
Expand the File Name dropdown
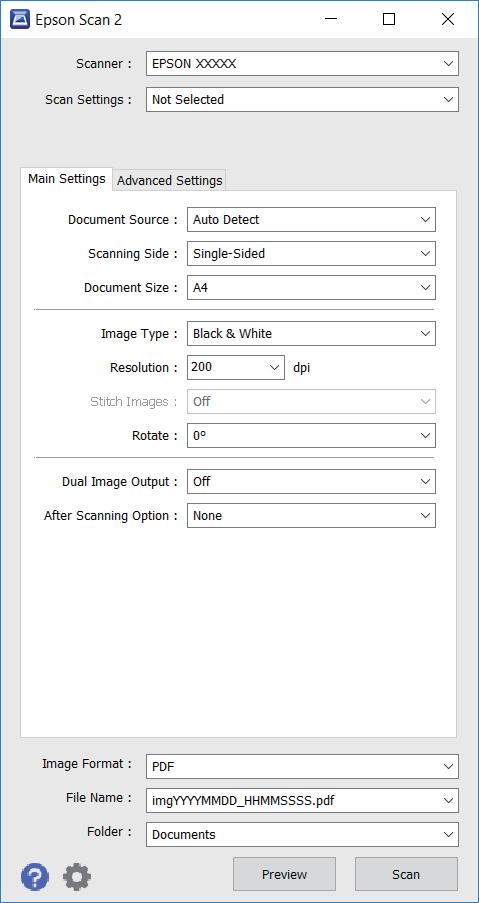[302, 800]
